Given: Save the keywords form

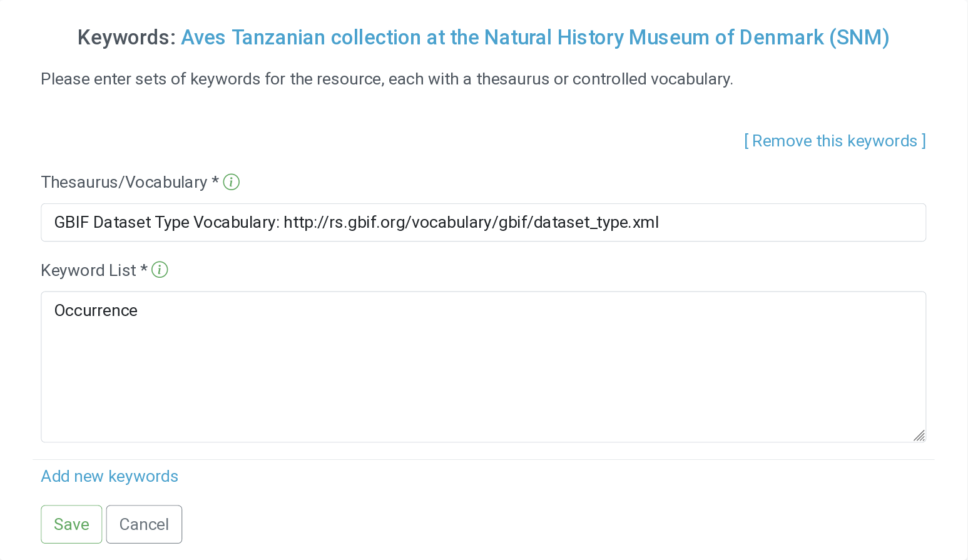Looking at the screenshot, I should [71, 524].
